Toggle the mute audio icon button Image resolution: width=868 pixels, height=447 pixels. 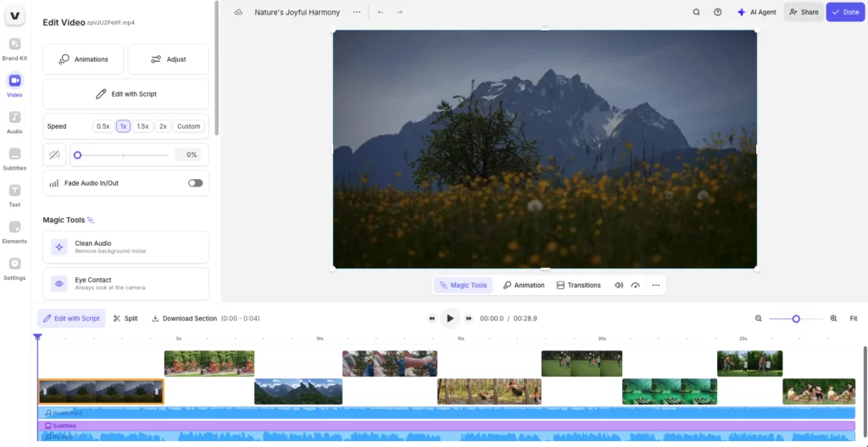click(x=54, y=155)
